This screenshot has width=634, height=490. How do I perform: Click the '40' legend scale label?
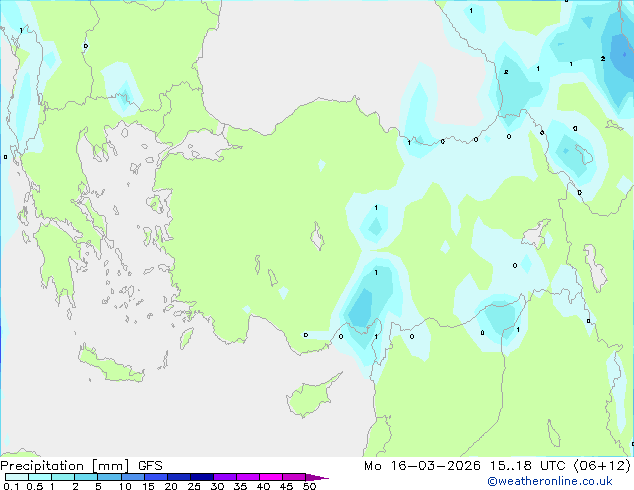pos(263,486)
